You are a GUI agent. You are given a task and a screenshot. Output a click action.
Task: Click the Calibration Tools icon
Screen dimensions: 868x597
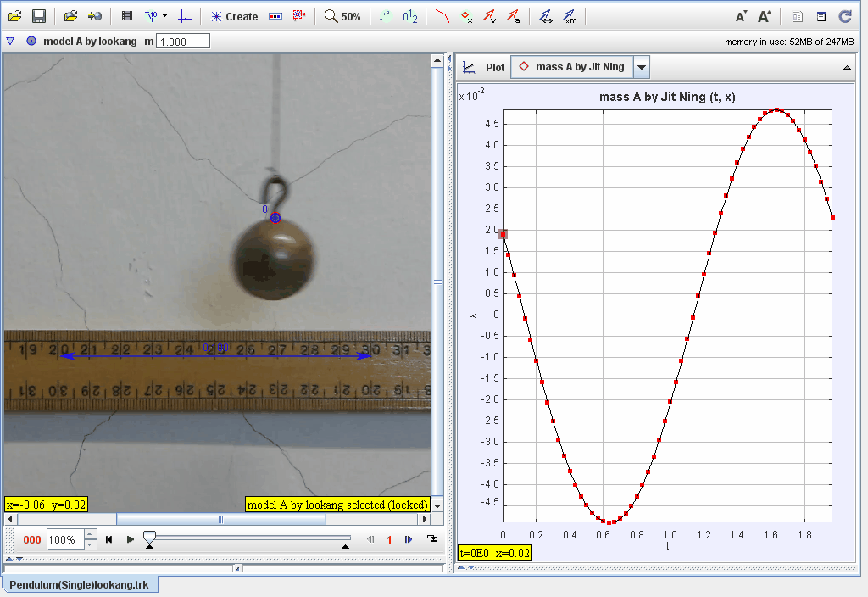151,16
